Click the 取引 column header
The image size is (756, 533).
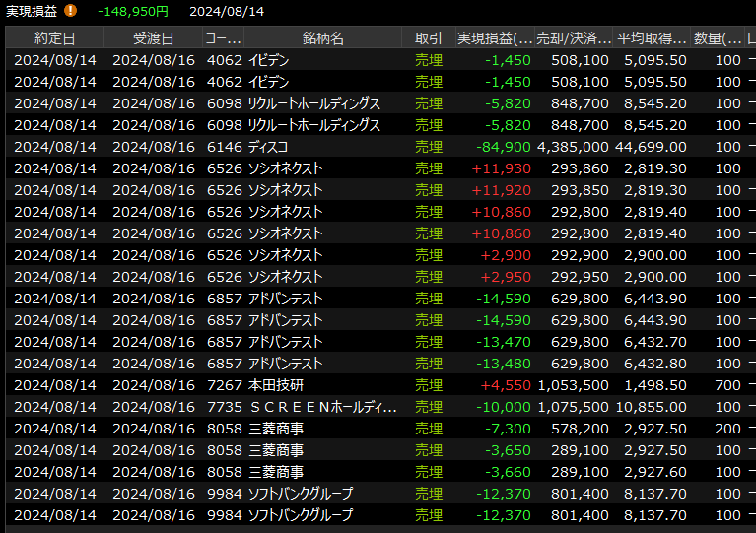[429, 38]
